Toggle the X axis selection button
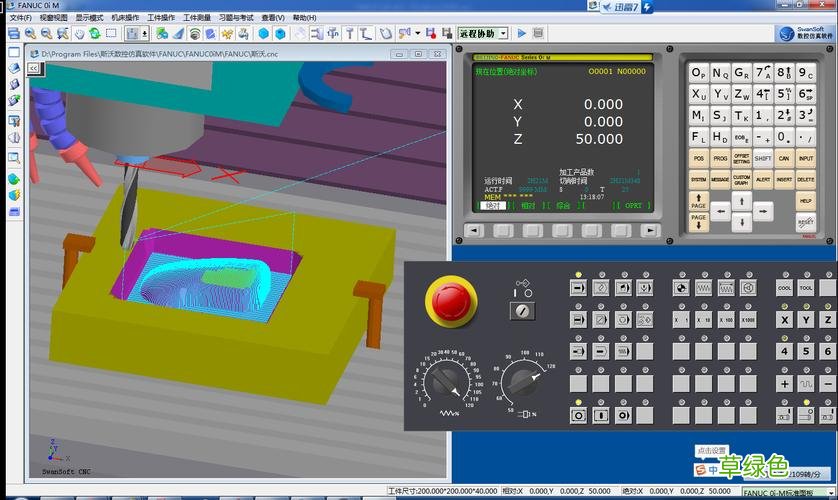The height and width of the screenshot is (500, 838). pos(784,320)
